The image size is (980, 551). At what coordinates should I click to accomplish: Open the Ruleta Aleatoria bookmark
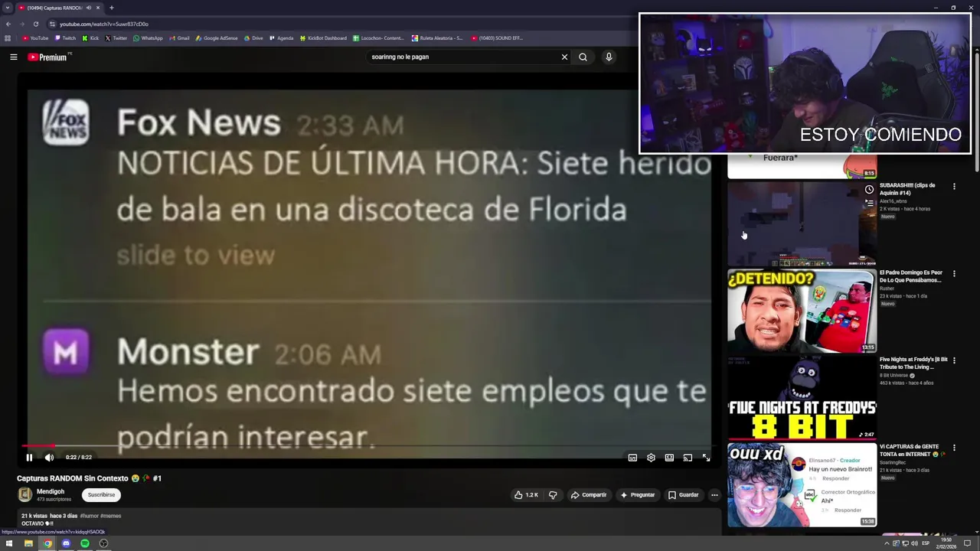[437, 37]
